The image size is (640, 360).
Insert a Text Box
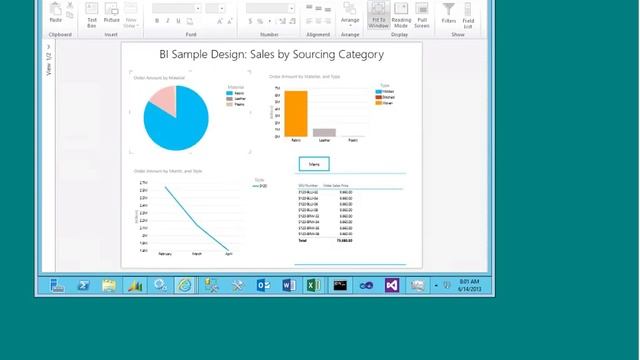point(91,15)
